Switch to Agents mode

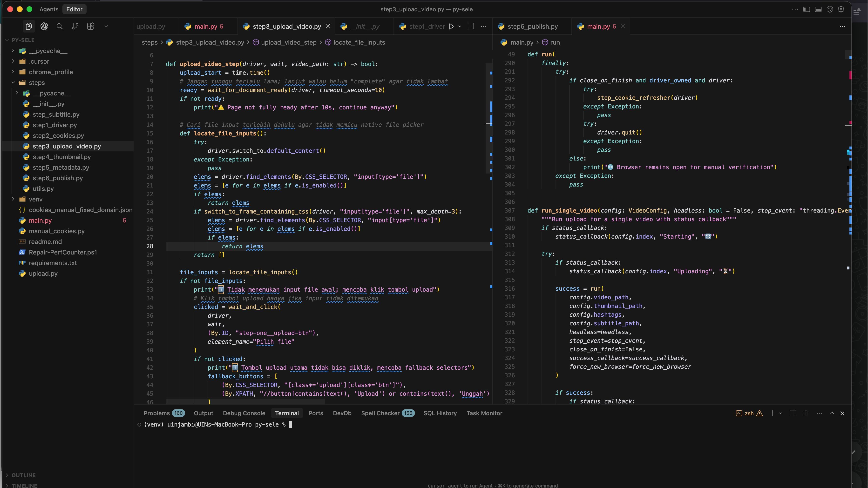(x=49, y=9)
